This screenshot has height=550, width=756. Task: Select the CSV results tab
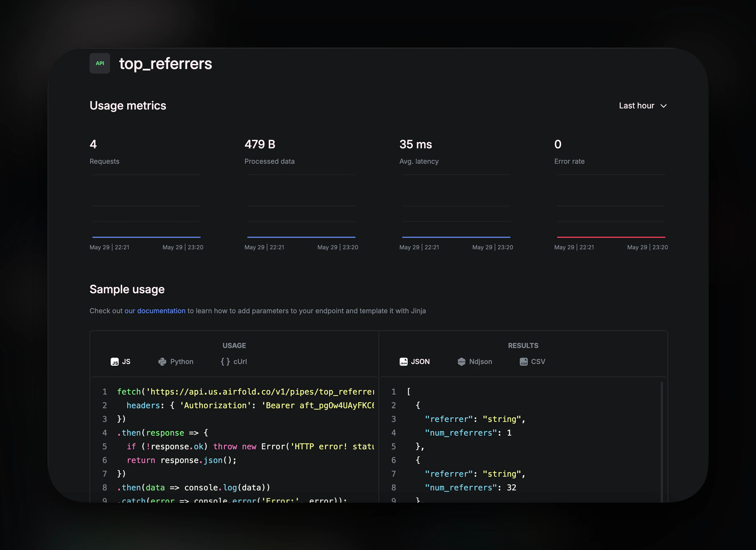538,362
